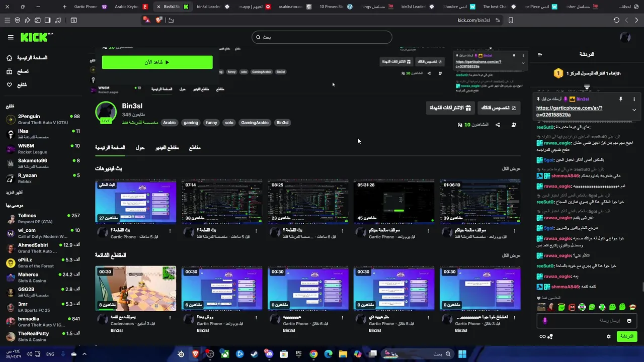Screen dimensions: 644x362
Task: Switch to the Gartic Phone browser tab
Action: pyautogui.click(x=90, y=7)
